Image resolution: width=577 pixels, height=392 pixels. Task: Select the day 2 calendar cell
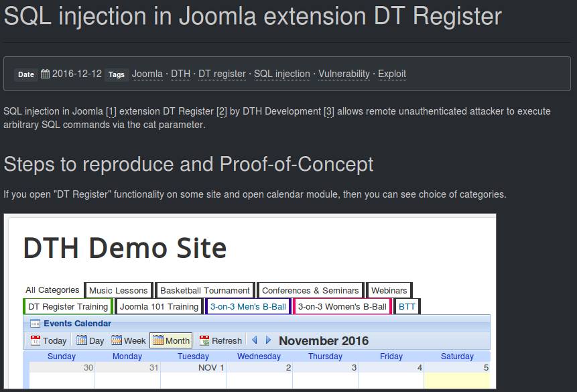259,375
